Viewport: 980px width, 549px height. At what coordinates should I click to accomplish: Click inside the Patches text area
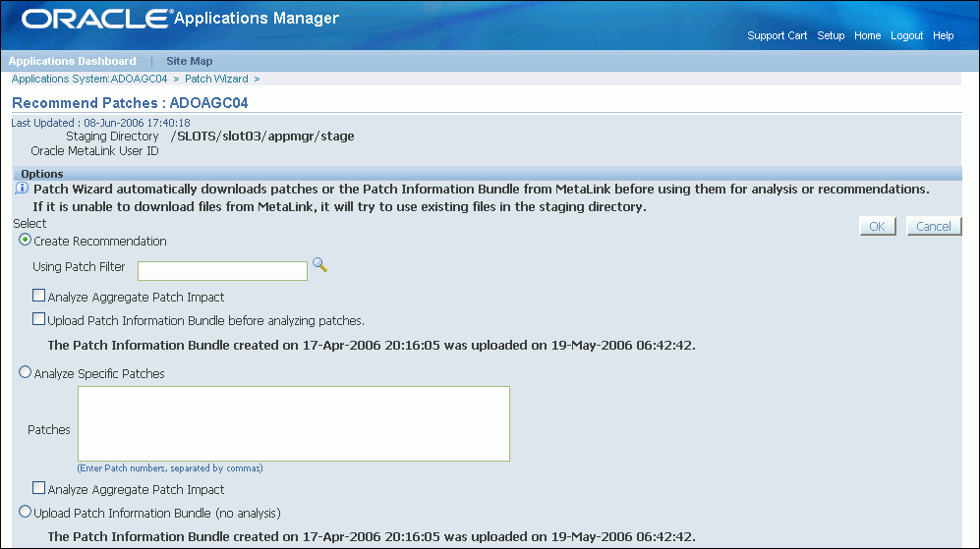coord(294,423)
